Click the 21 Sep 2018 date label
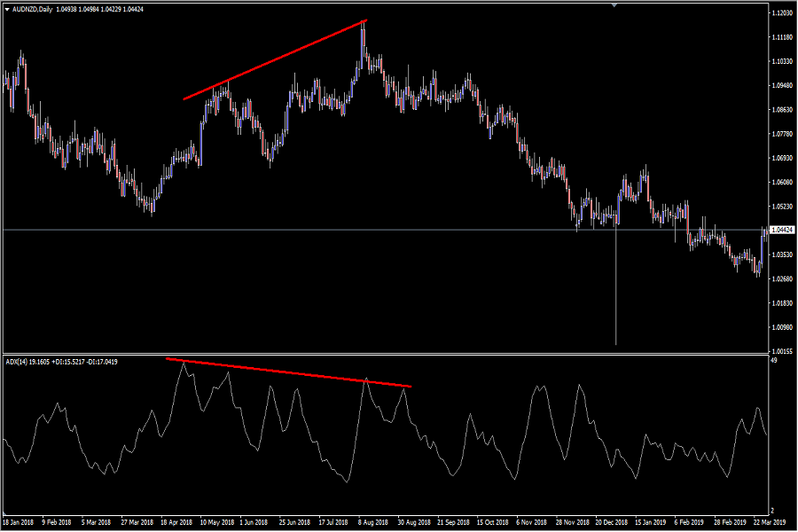This screenshot has height=532, width=798. coord(453,522)
